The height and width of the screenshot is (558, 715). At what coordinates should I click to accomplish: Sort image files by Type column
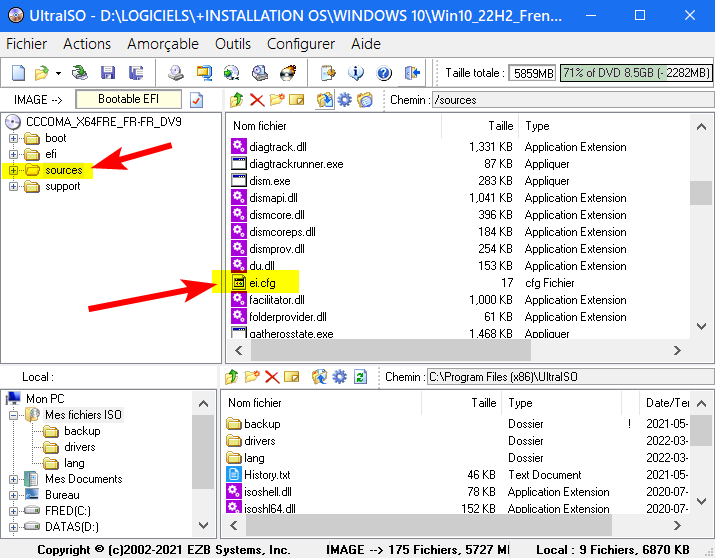604,126
